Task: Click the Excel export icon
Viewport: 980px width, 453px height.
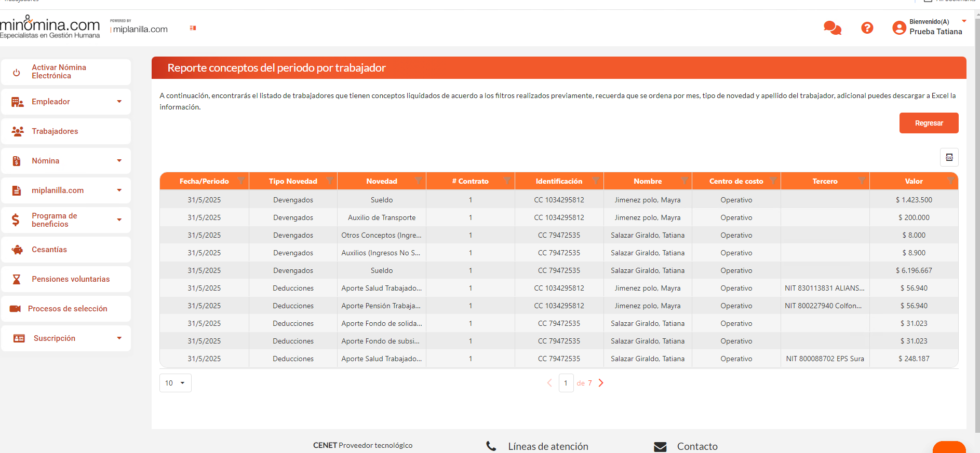Action: point(949,157)
